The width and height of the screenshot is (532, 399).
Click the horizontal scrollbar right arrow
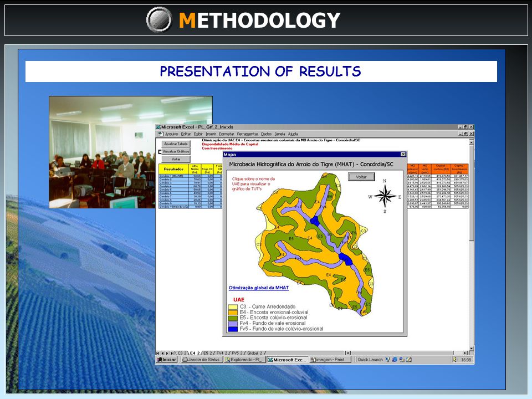click(466, 353)
